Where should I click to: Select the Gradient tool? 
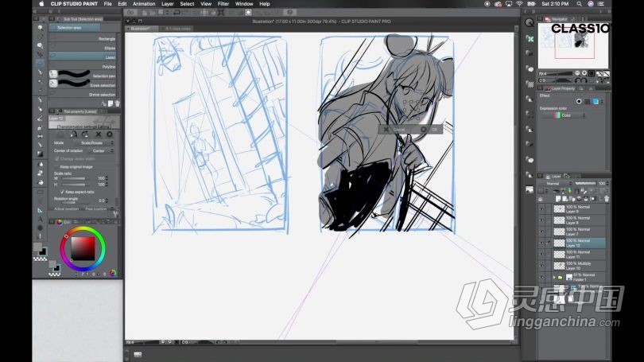40,154
